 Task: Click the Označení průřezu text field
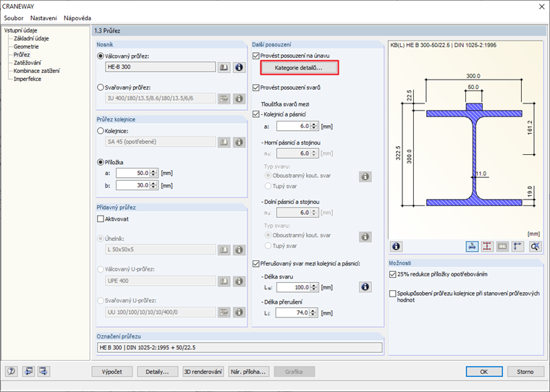[240, 347]
